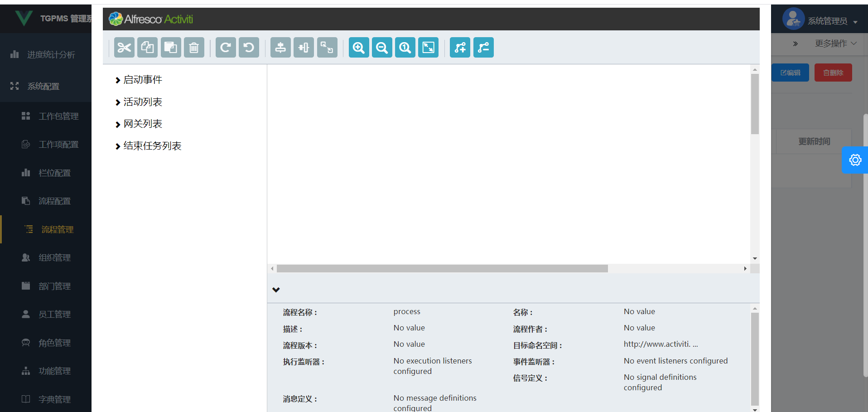Click the copy icon in Activiti toolbar
868x412 pixels.
coord(147,47)
